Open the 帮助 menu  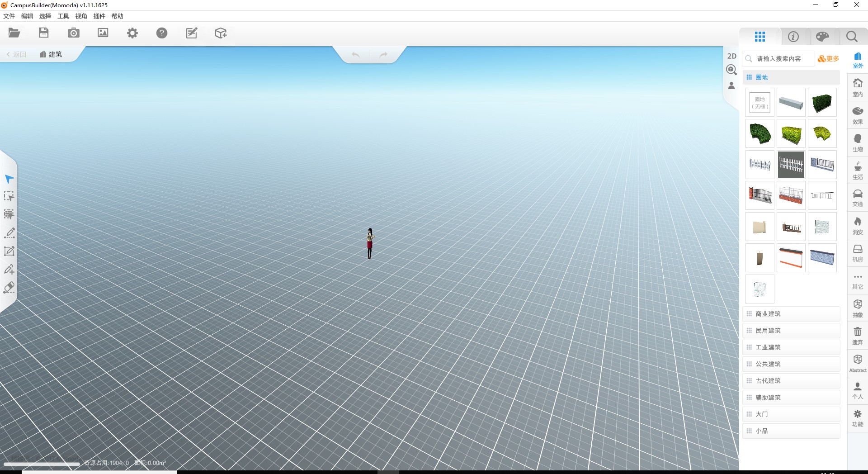(x=118, y=16)
